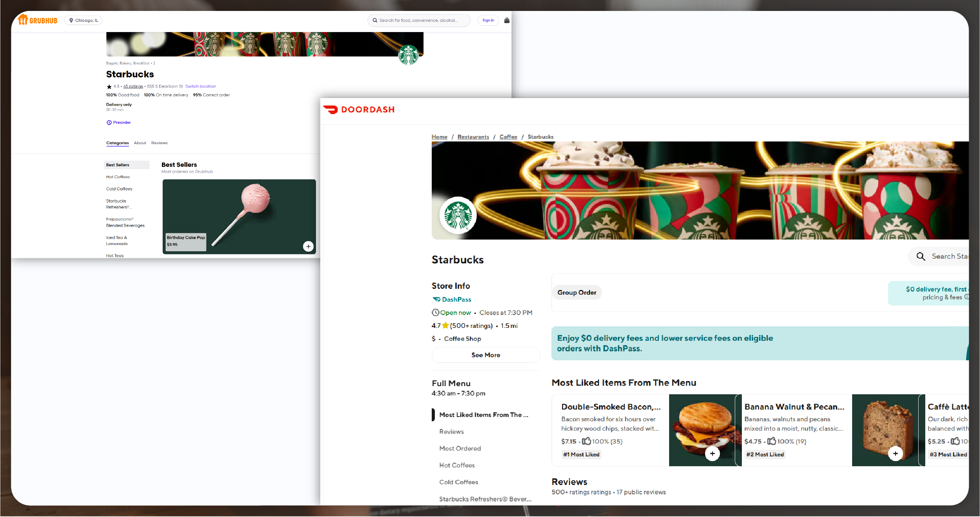The image size is (980, 517).
Task: Click the Starbucks logo icon on DoorDash
Action: [458, 215]
